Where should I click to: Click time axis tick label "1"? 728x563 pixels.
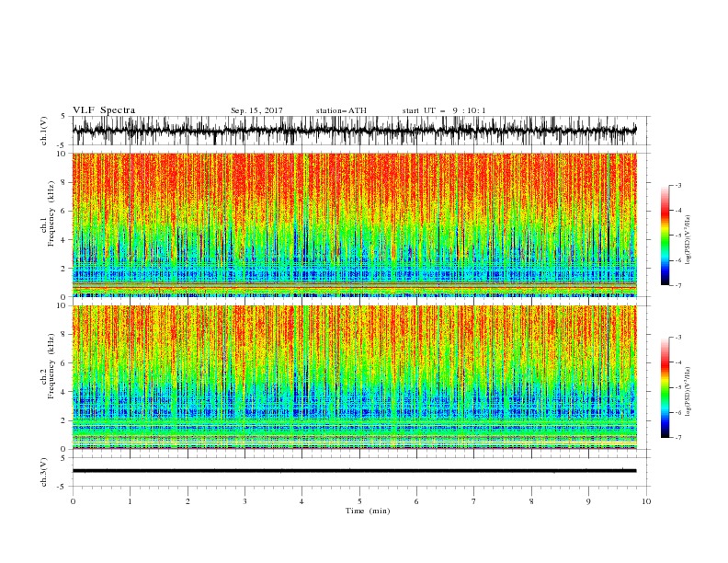pyautogui.click(x=130, y=501)
